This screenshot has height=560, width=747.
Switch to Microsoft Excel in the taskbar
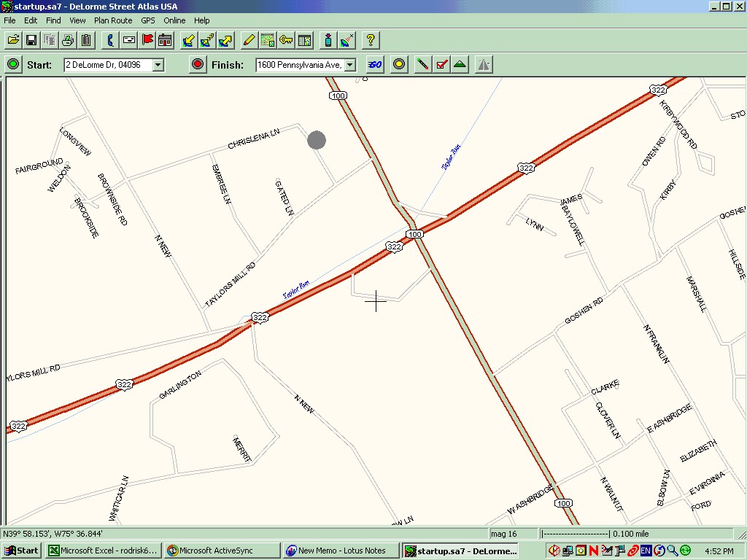click(x=104, y=551)
